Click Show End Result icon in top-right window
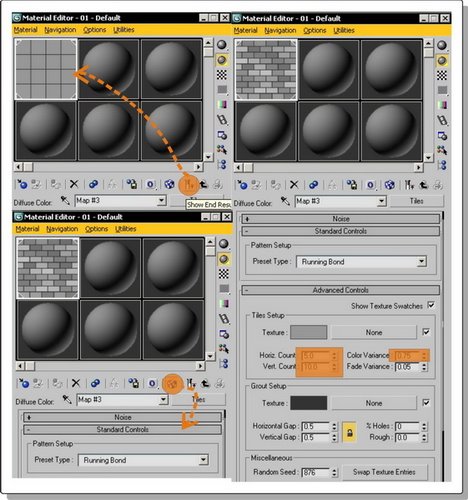The image size is (468, 500). [x=409, y=185]
